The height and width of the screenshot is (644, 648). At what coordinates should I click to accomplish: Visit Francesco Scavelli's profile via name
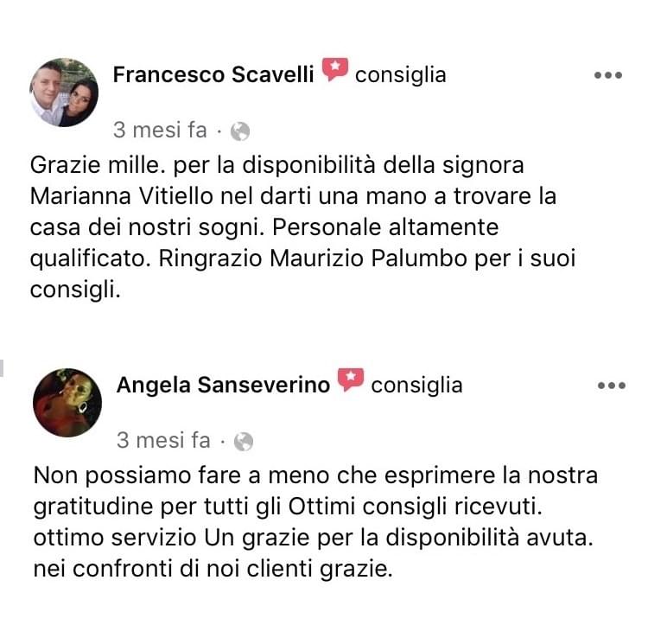click(x=214, y=74)
